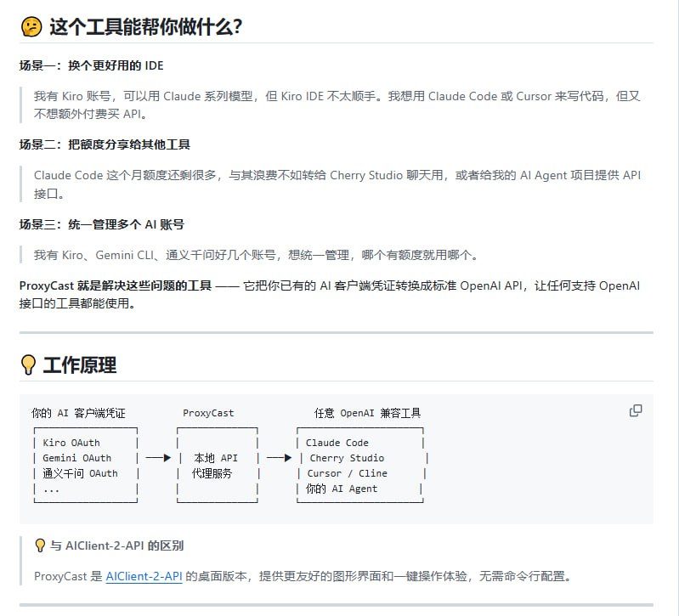Click 通义千问 OAuth in diagram
This screenshot has width=679, height=616.
pyautogui.click(x=80, y=473)
